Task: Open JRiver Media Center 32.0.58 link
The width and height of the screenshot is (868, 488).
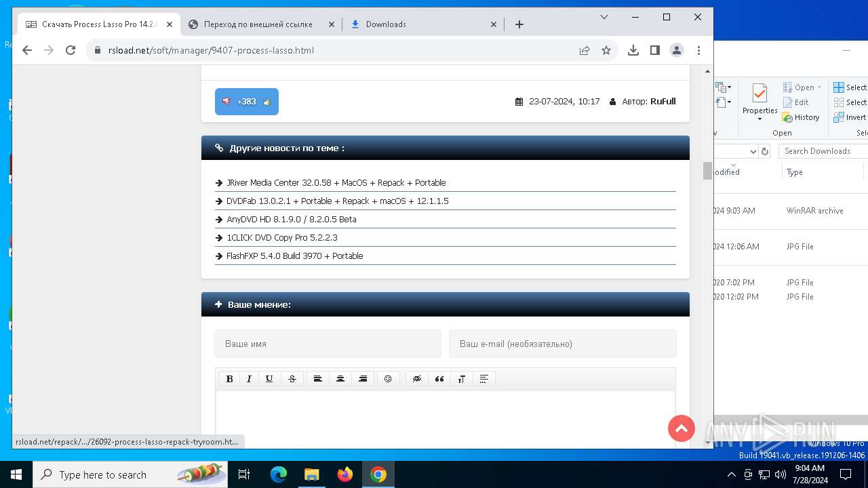Action: pos(336,183)
